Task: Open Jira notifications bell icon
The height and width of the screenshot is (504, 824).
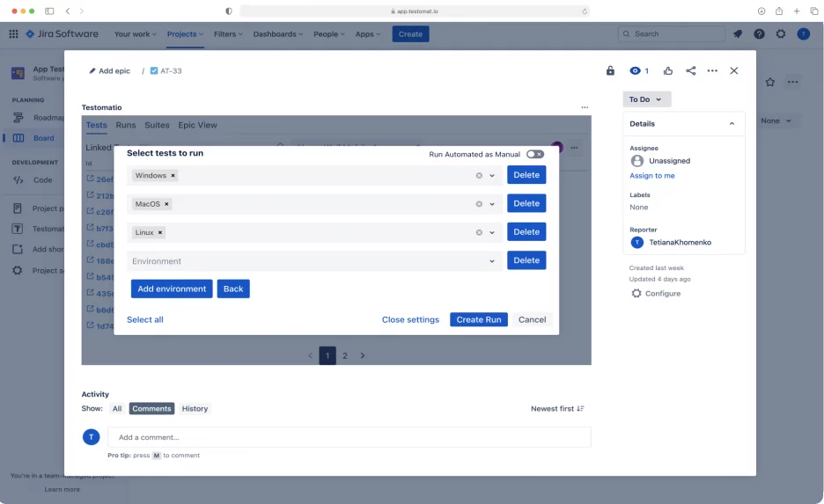Action: 738,34
